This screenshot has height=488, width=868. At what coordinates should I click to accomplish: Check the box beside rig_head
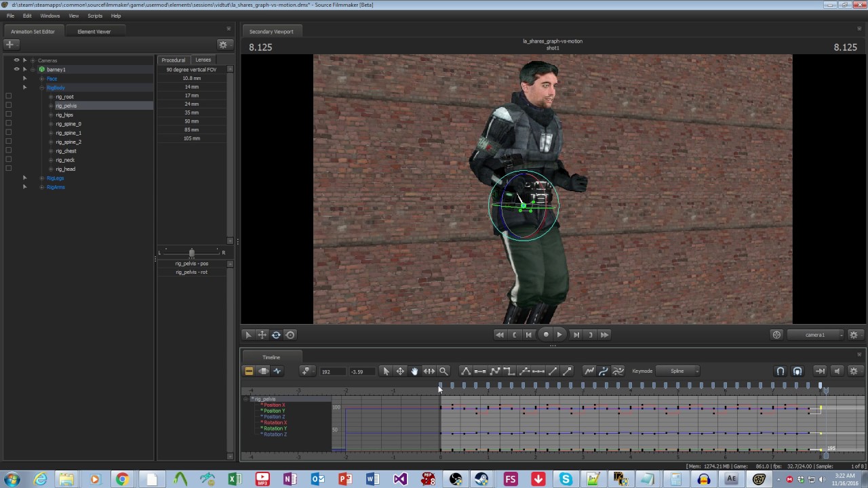tap(8, 168)
